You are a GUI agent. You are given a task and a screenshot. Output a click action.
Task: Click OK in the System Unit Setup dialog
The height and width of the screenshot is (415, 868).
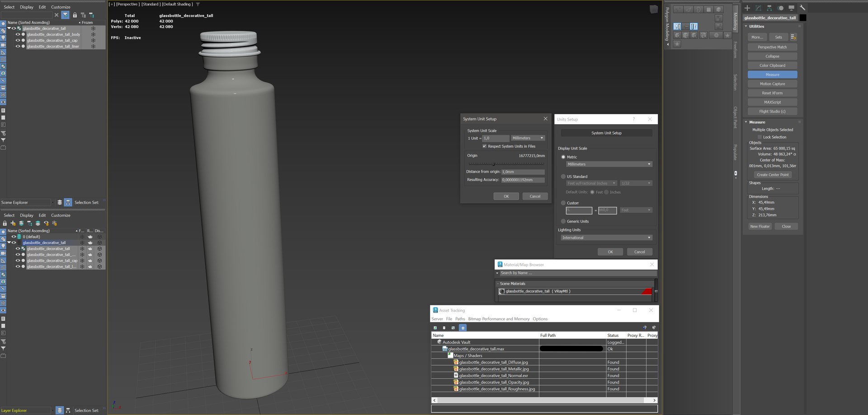tap(506, 196)
